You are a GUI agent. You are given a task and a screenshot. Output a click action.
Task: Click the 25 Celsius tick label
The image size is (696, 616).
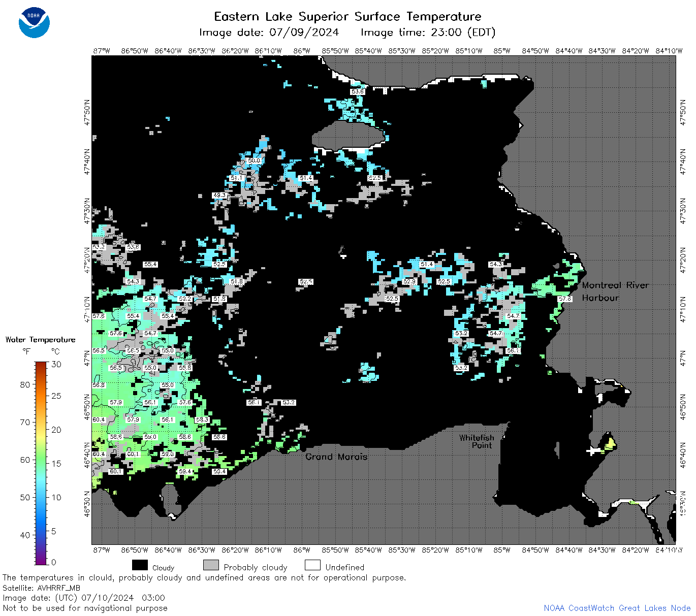[x=56, y=396]
